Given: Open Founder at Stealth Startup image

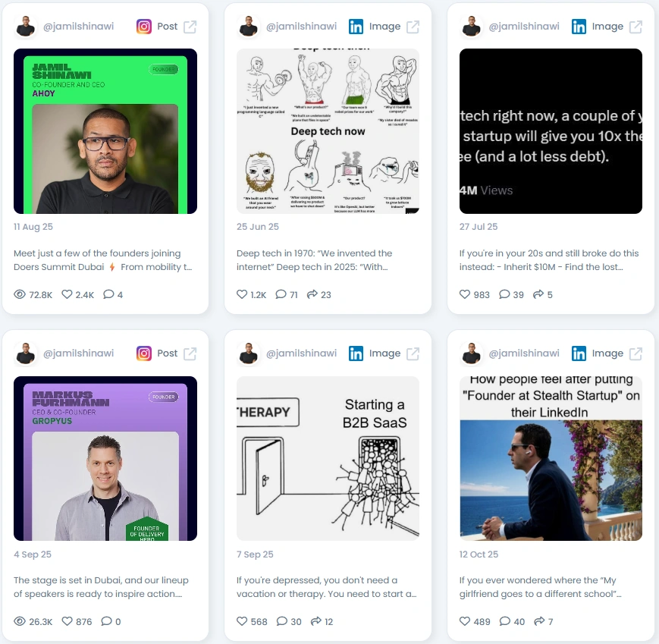Looking at the screenshot, I should pos(551,458).
